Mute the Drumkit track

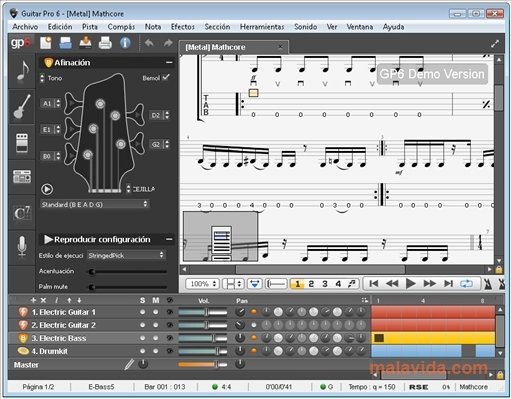click(x=156, y=351)
